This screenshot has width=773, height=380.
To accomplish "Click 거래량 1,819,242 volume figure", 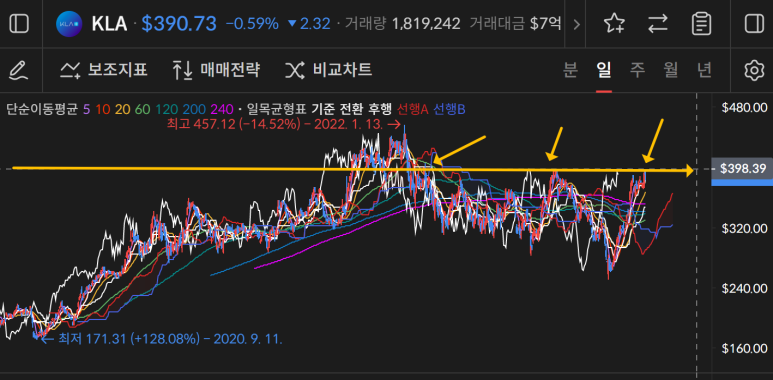I will [x=402, y=24].
